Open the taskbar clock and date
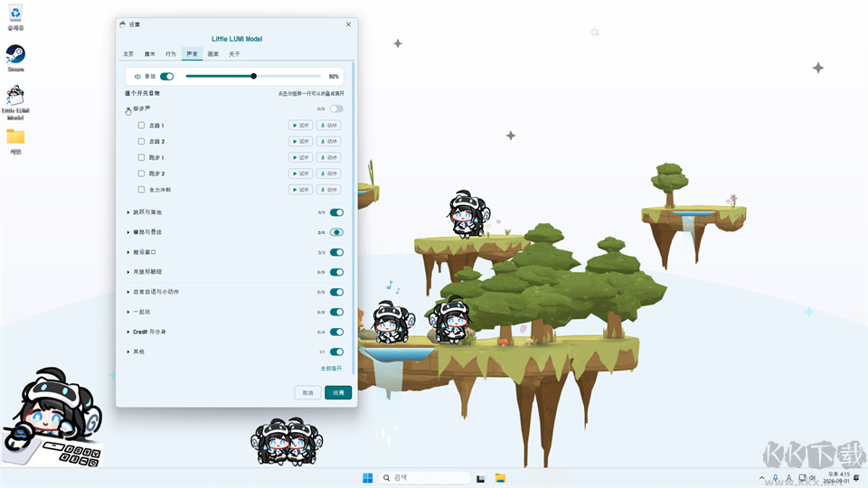The height and width of the screenshot is (488, 868). coord(838,478)
